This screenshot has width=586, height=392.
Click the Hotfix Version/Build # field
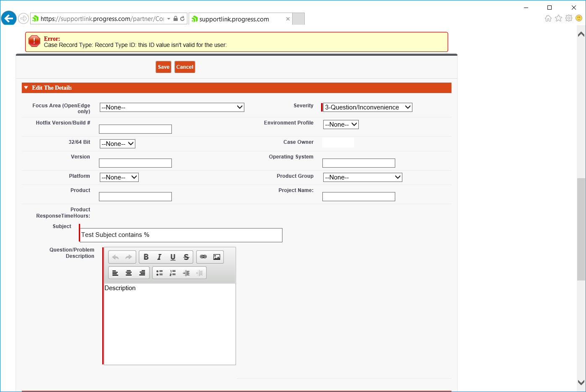click(135, 129)
